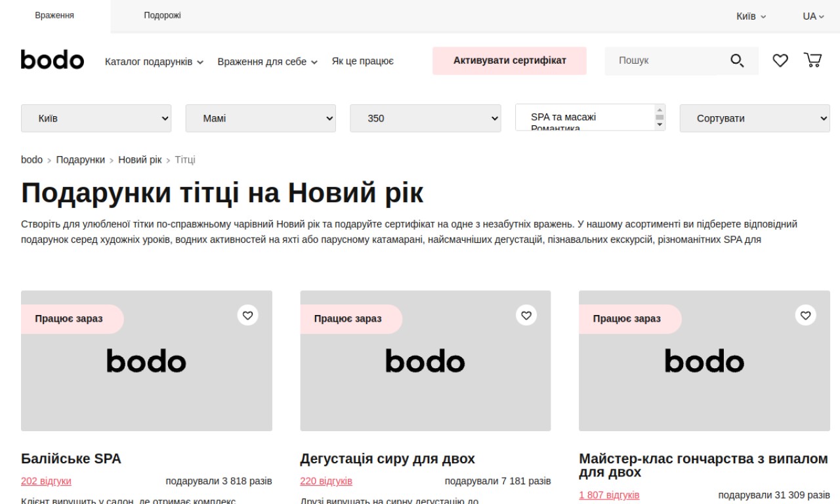Go to Новий рік breadcrumb
Screen dimensions: 840x504
(x=140, y=159)
